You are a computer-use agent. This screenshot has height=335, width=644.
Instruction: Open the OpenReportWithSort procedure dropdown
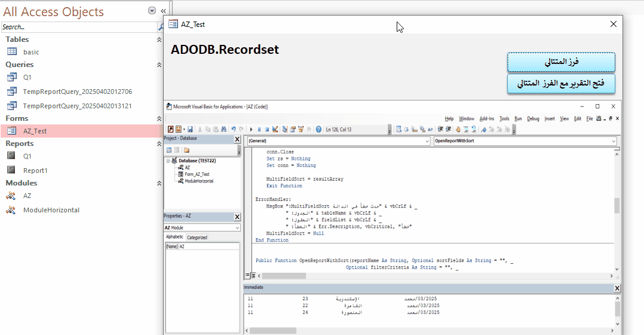click(614, 141)
